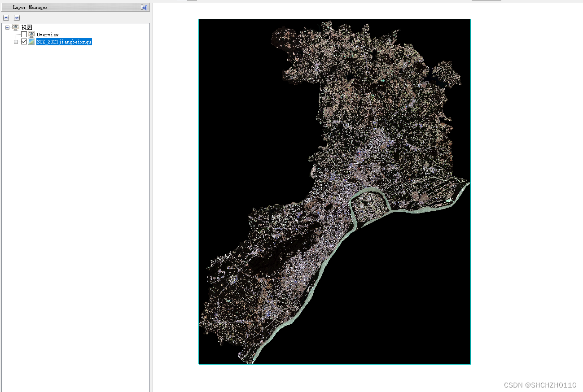
Task: Click the highlighted SCZ_2021jiangbeixnqu layer name
Action: coord(64,42)
